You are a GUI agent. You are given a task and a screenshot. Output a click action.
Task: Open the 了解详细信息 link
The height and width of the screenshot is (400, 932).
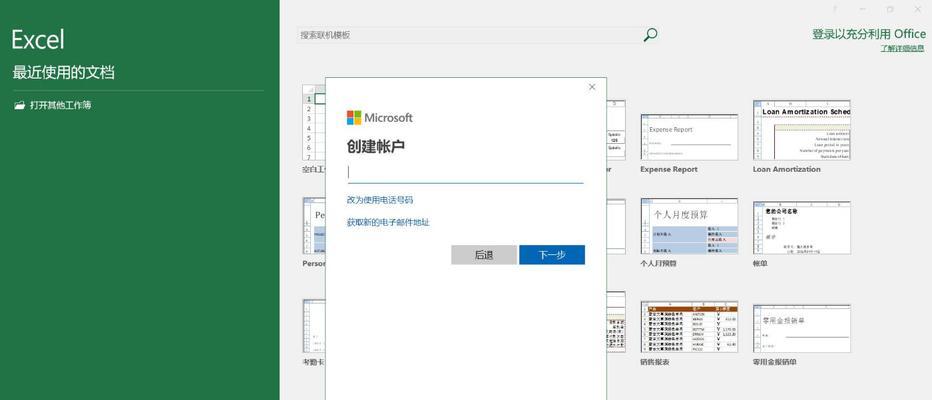[902, 48]
